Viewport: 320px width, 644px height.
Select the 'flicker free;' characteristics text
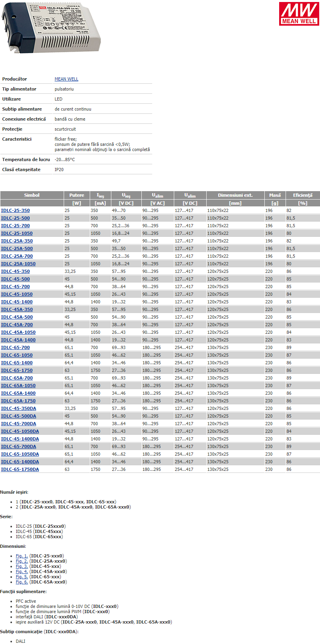coord(66,139)
